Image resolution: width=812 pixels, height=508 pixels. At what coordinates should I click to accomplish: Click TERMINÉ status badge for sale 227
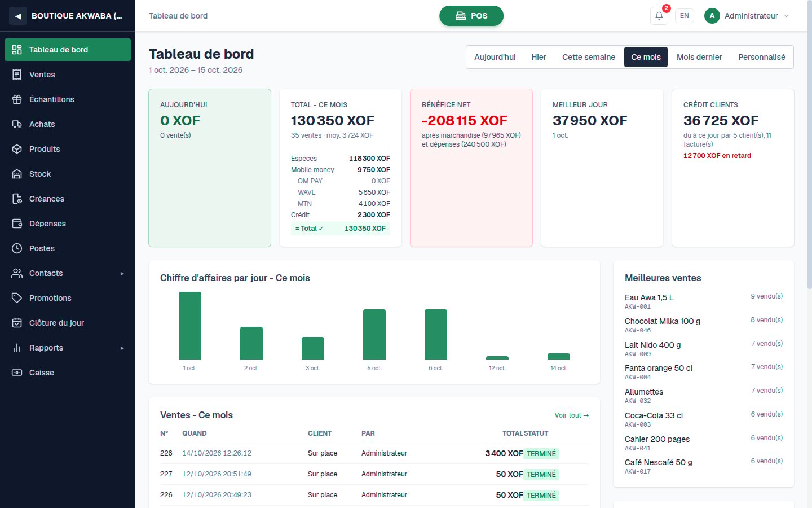coord(541,475)
